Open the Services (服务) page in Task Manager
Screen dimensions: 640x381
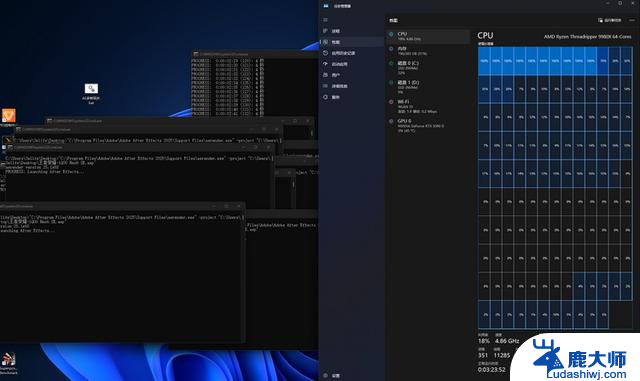click(x=351, y=97)
